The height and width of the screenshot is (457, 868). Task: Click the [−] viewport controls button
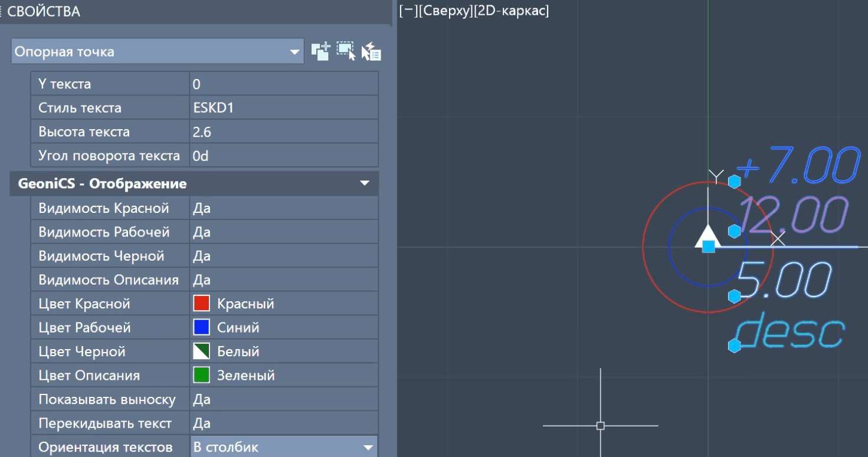coord(407,11)
